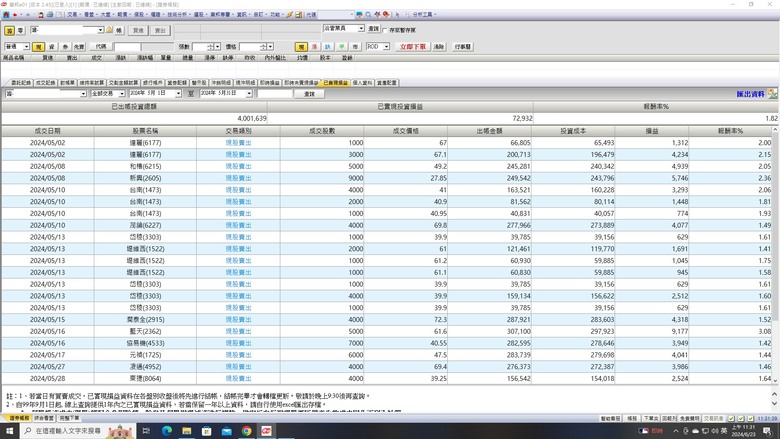Click 現股賣出 link in 蘭泰全(2915) row
The image size is (780, 439).
tap(238, 320)
